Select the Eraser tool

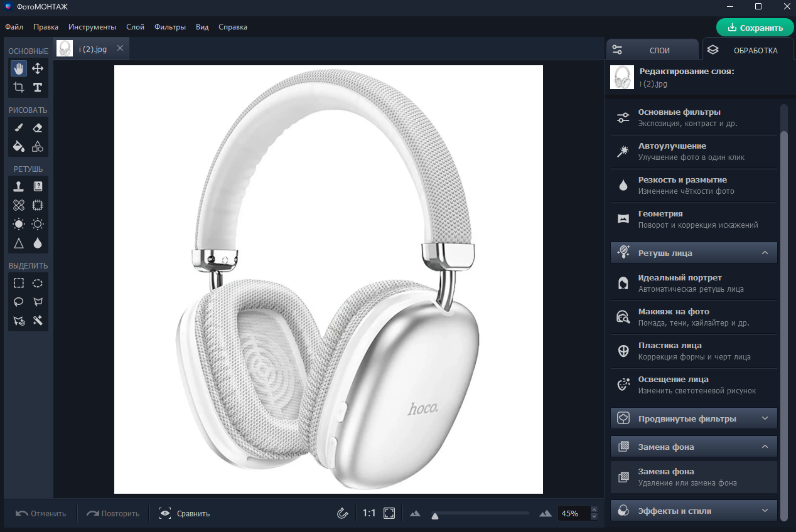coord(38,127)
